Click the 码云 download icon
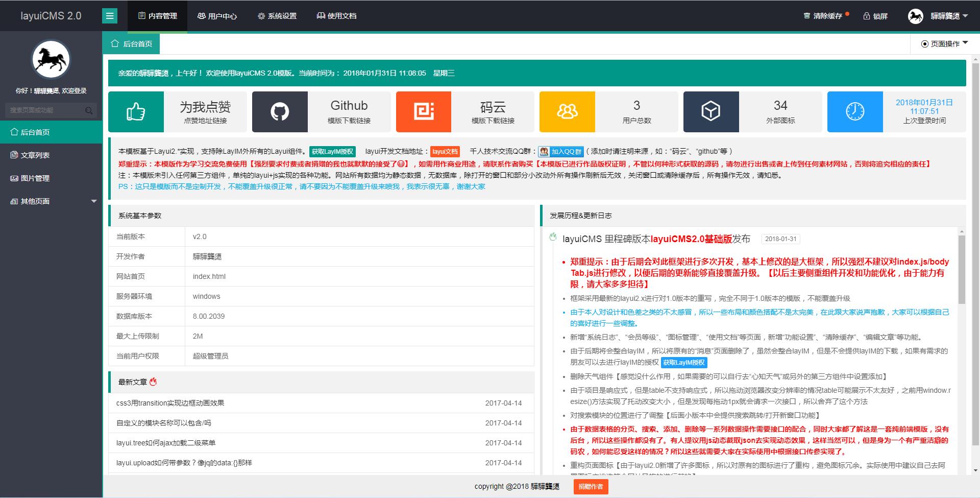980x498 pixels. pos(423,111)
